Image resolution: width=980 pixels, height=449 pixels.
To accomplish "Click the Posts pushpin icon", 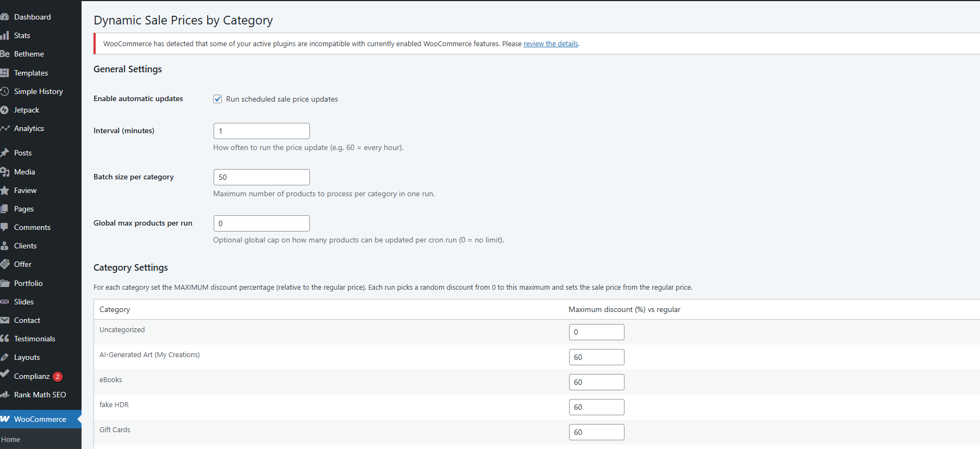I will click(x=4, y=153).
